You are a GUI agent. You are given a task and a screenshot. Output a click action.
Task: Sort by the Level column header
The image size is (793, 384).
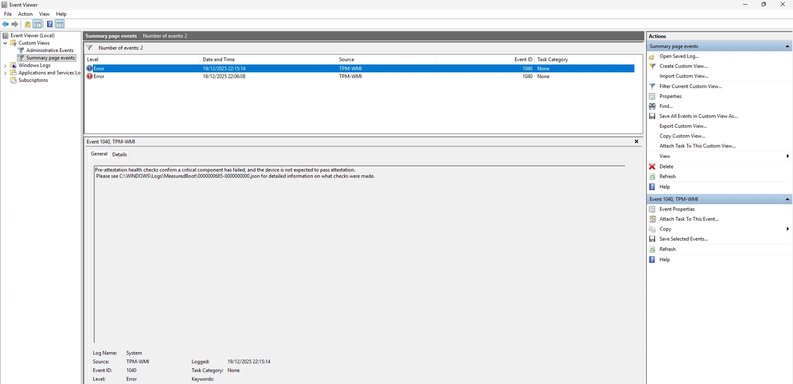coord(143,60)
